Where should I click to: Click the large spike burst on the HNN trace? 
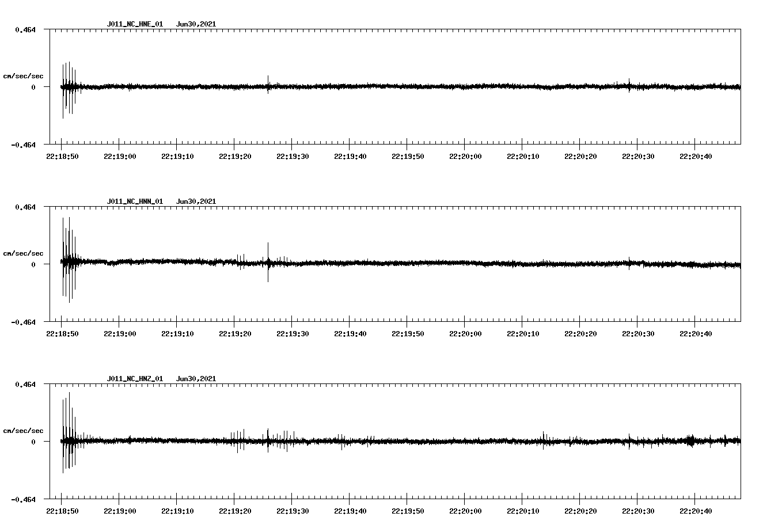[x=67, y=262]
